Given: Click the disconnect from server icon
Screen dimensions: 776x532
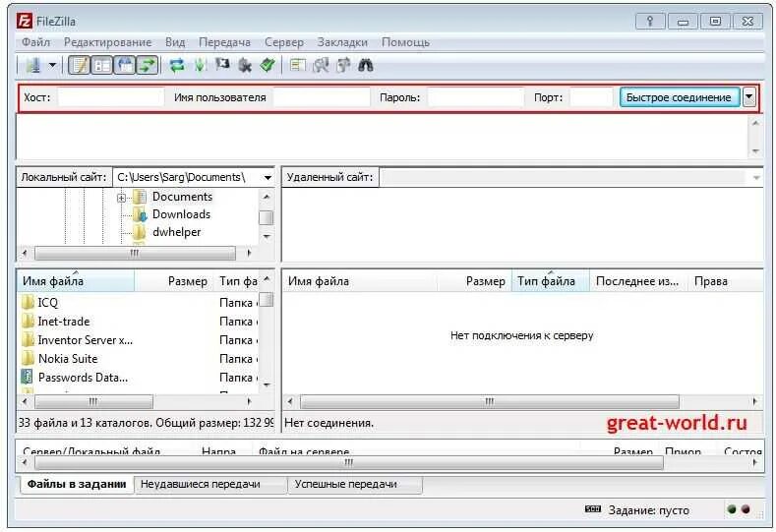Looking at the screenshot, I should (x=245, y=65).
